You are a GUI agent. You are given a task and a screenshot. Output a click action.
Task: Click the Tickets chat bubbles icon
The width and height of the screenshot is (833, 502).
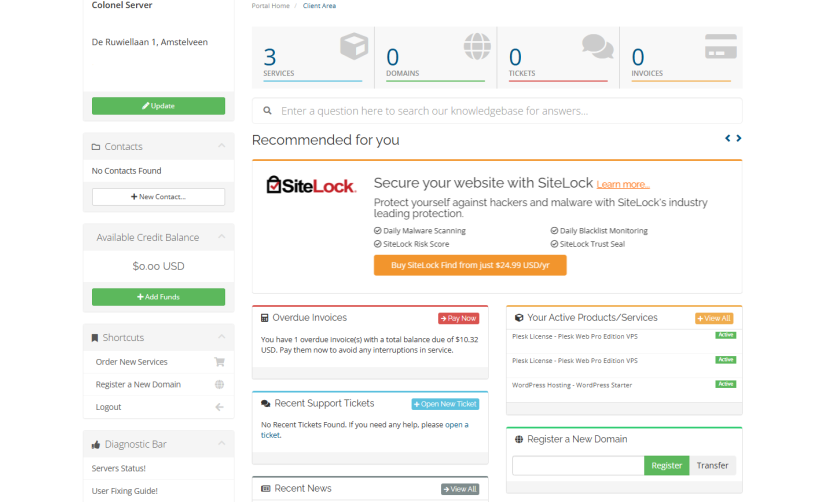pos(598,47)
